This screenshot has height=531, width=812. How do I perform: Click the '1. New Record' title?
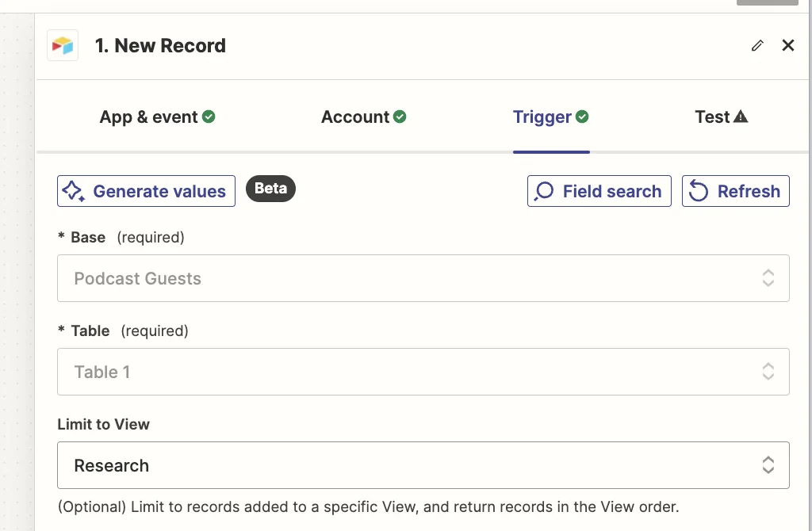pyautogui.click(x=160, y=45)
